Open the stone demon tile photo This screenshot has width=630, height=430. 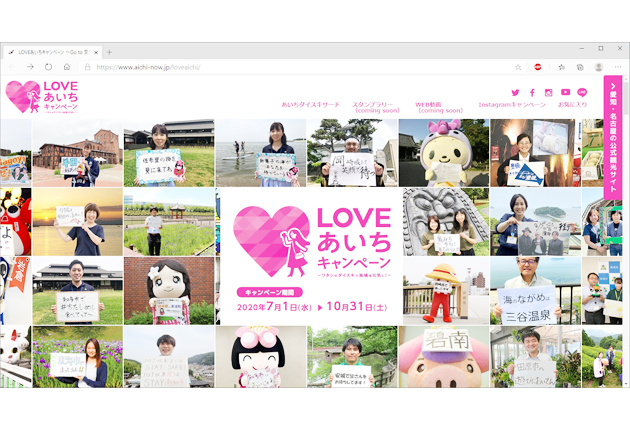pyautogui.click(x=446, y=222)
